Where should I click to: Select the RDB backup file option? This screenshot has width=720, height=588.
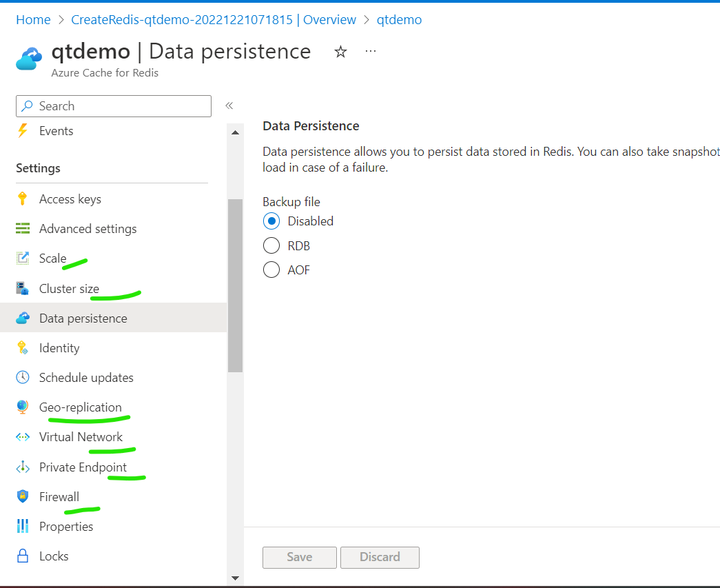coord(271,245)
